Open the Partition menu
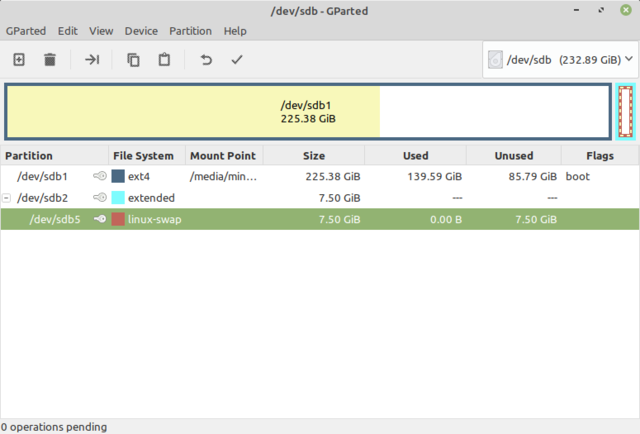The width and height of the screenshot is (640, 434). pos(190,31)
